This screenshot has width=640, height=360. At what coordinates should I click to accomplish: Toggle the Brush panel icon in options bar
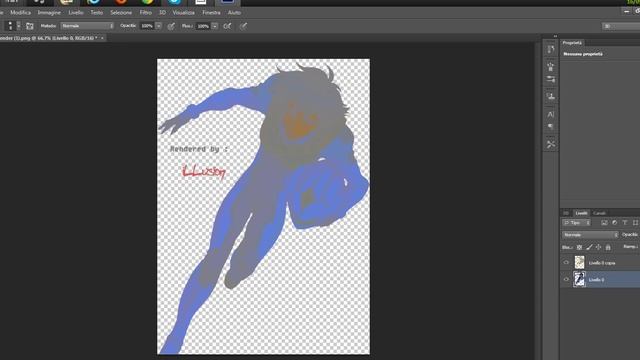(29, 26)
